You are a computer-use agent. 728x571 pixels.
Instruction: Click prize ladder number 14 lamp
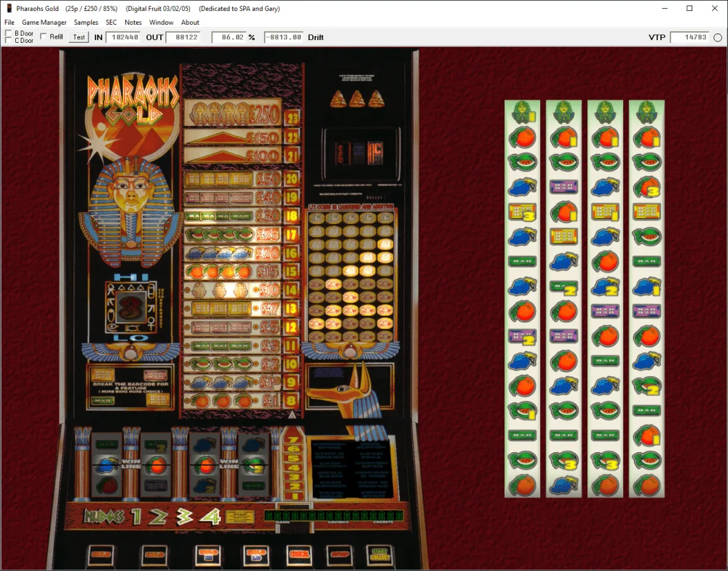click(292, 290)
